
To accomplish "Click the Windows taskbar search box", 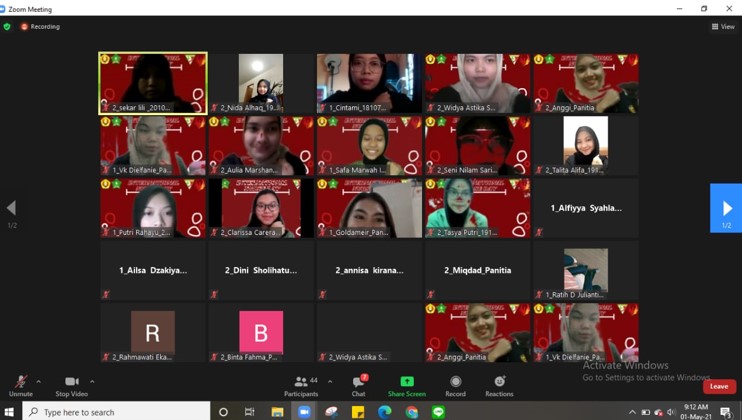I will tap(115, 412).
